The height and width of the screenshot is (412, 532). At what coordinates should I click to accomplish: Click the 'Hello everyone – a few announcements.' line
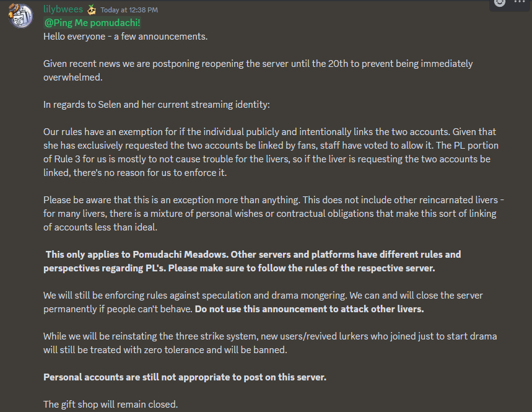click(125, 37)
